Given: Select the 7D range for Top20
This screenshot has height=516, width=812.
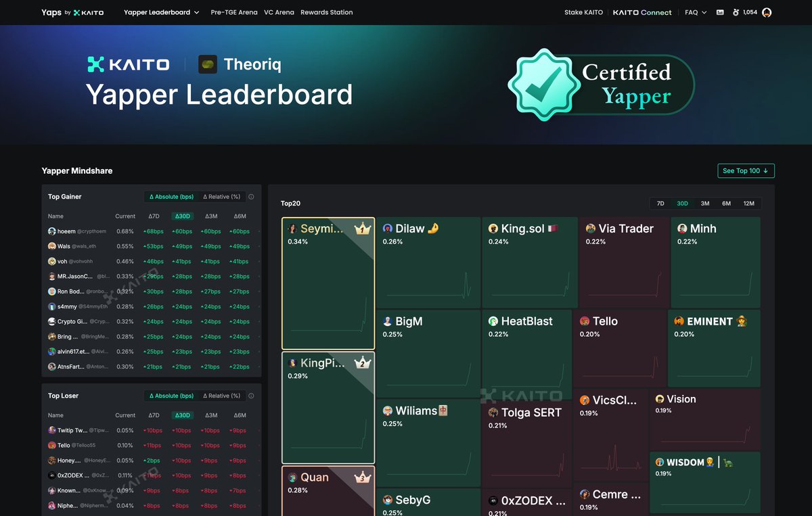Looking at the screenshot, I should (x=660, y=204).
